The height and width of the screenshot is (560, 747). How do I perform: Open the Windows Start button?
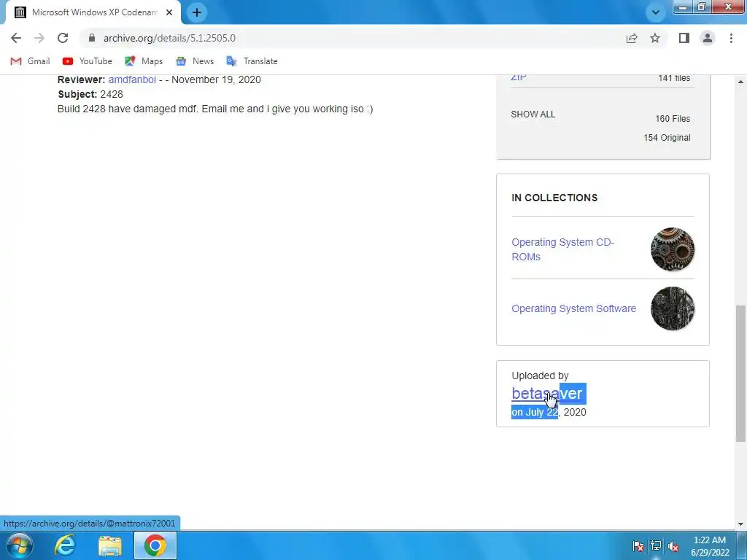click(x=20, y=545)
